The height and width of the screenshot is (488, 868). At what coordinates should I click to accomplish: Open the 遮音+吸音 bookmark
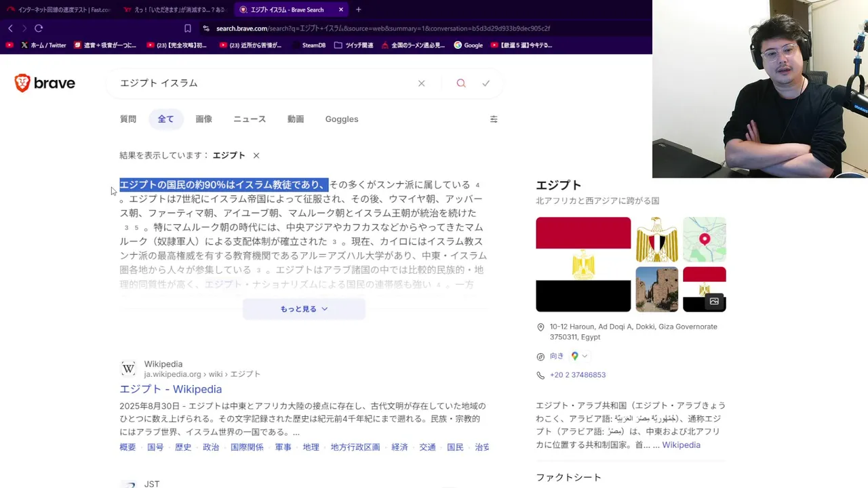click(105, 45)
